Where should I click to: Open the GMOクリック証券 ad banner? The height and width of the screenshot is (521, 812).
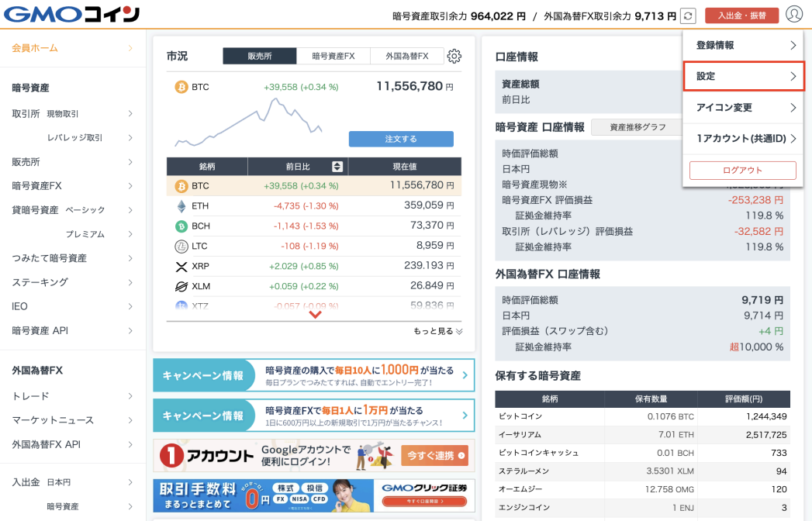coord(314,495)
